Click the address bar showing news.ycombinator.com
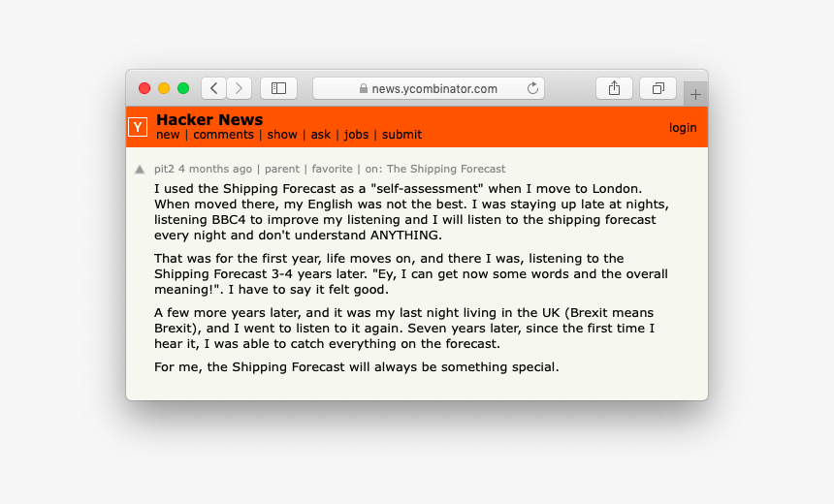 429,88
